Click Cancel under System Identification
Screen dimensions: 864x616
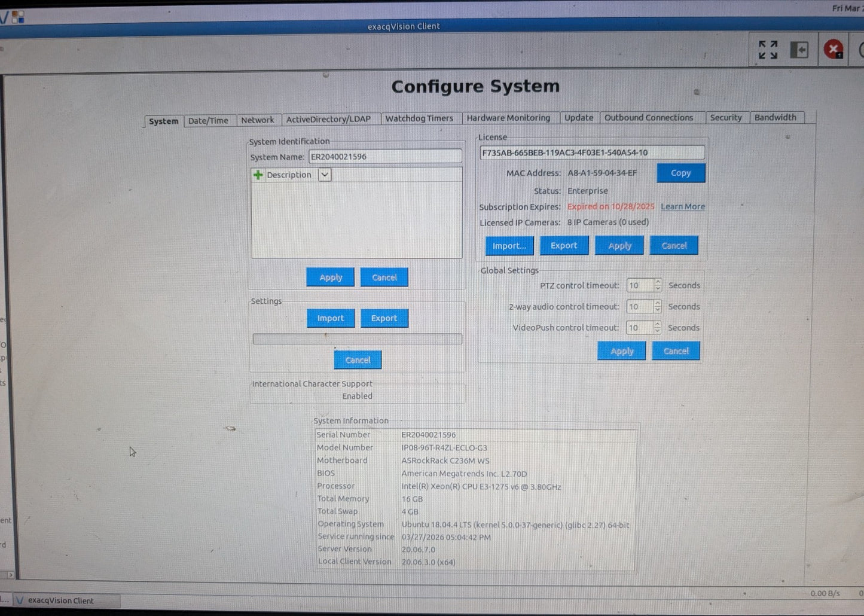tap(384, 277)
